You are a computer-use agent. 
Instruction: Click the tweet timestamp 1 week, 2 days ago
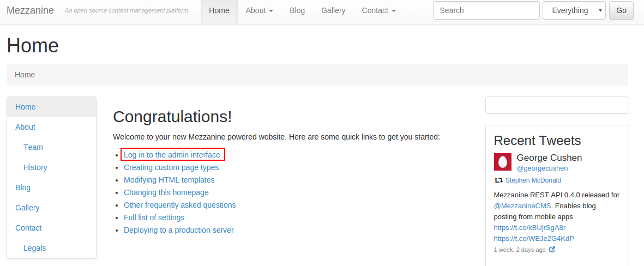520,250
